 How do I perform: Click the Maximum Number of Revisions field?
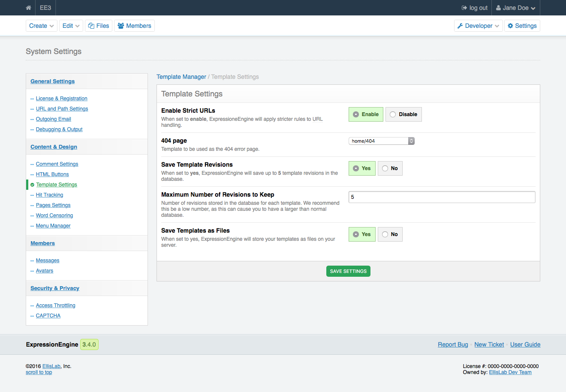[442, 197]
